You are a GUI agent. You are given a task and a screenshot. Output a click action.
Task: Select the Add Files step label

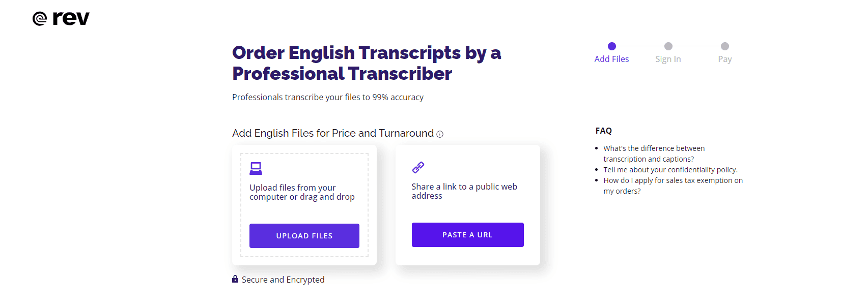tap(611, 59)
